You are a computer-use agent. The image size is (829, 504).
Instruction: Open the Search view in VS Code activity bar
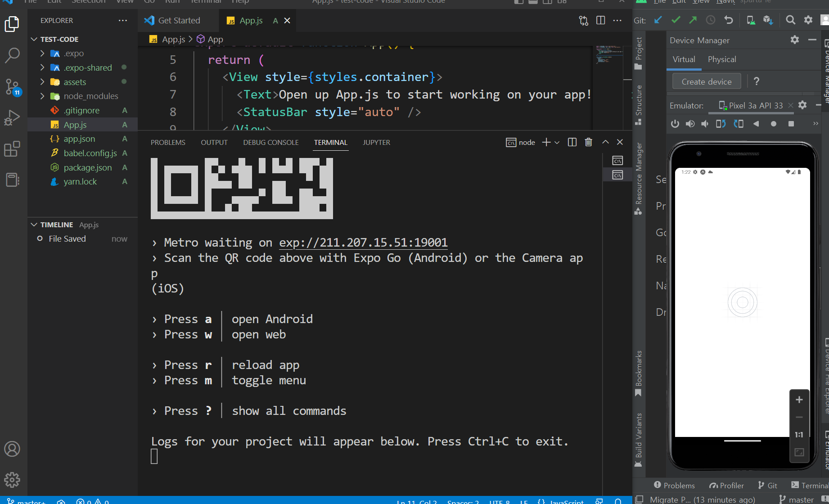(x=12, y=55)
